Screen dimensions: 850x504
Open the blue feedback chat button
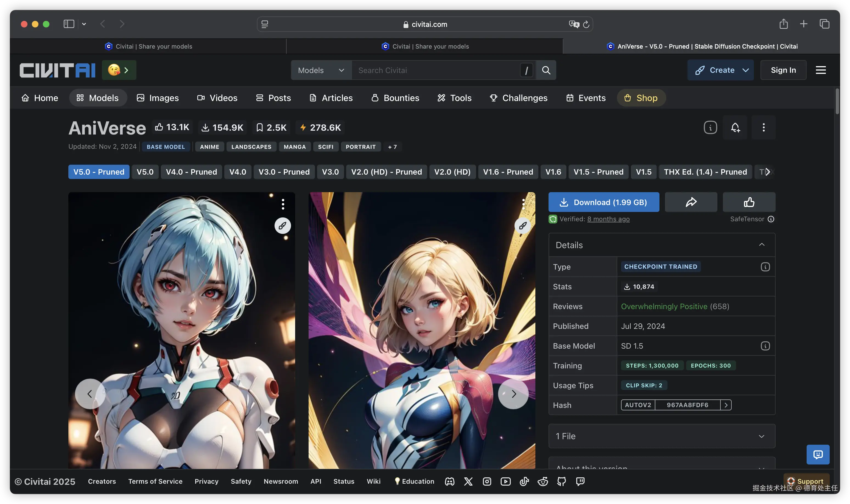(x=818, y=454)
